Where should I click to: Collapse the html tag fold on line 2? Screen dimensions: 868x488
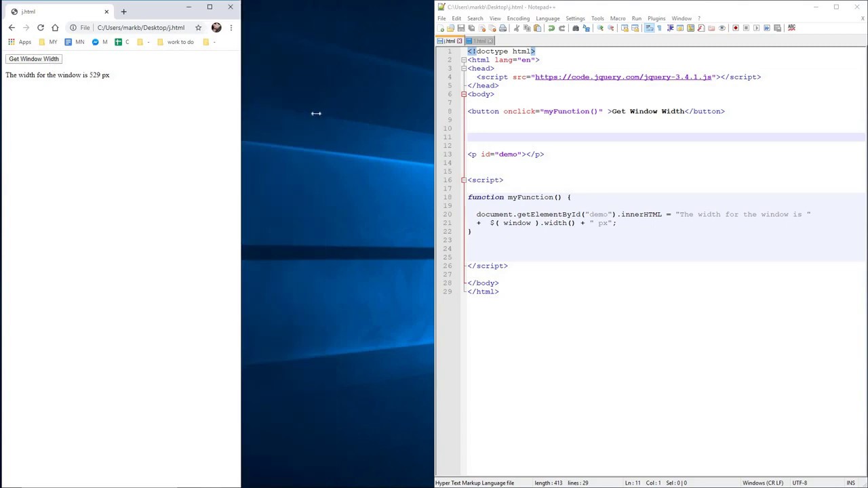[x=464, y=60]
